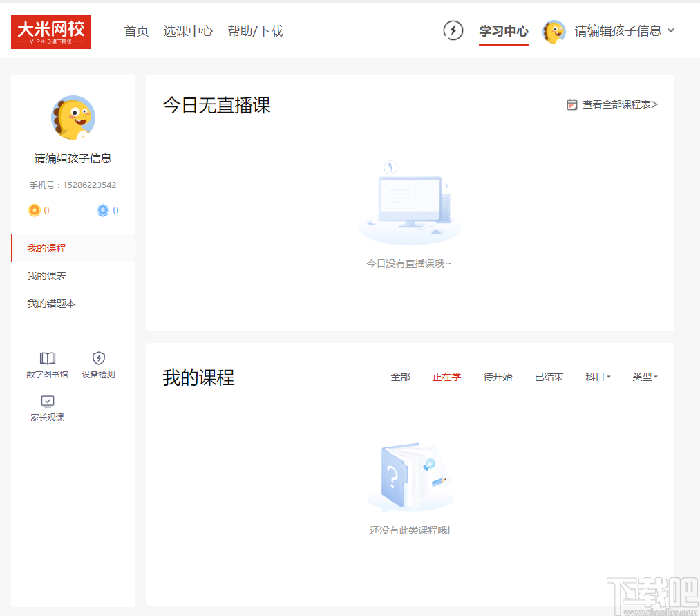
Task: Click the calendar icon next to 查看全部课程表
Action: pyautogui.click(x=572, y=104)
